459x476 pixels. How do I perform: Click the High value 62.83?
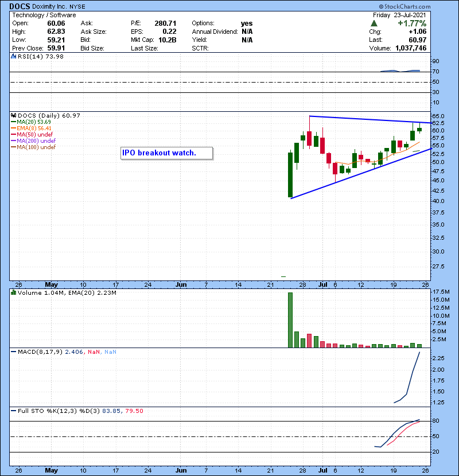tap(56, 32)
